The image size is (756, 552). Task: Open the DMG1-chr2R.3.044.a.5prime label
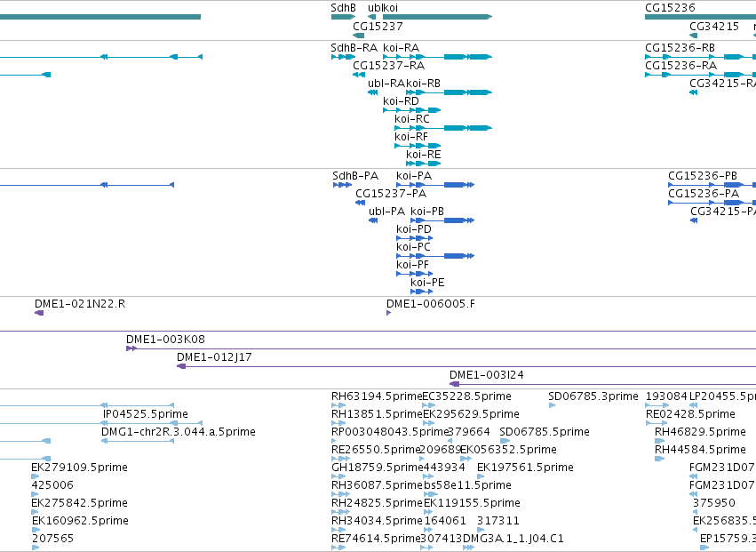(x=179, y=432)
